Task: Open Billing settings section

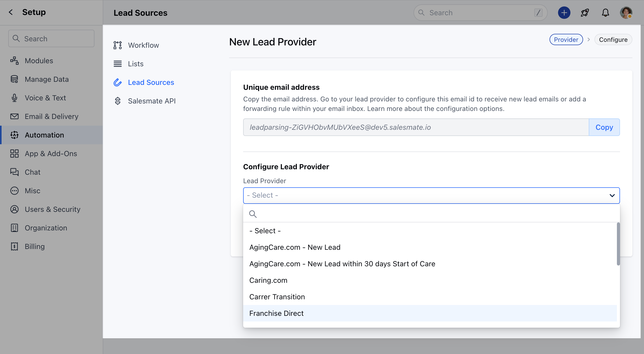Action: pyautogui.click(x=35, y=246)
